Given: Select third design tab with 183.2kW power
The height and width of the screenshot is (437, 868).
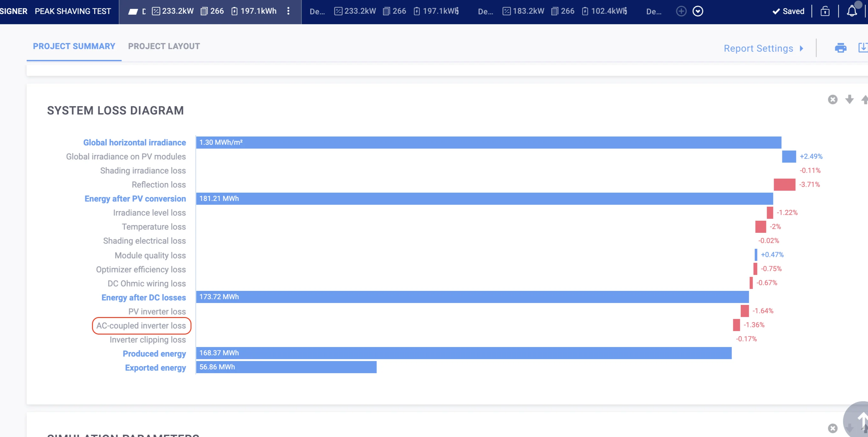Looking at the screenshot, I should [x=553, y=11].
